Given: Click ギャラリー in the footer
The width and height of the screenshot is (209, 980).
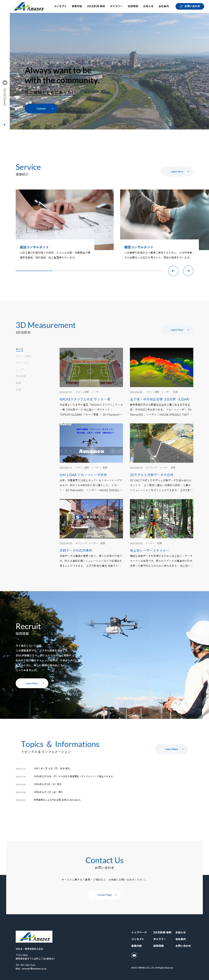Looking at the screenshot, I should click(160, 939).
